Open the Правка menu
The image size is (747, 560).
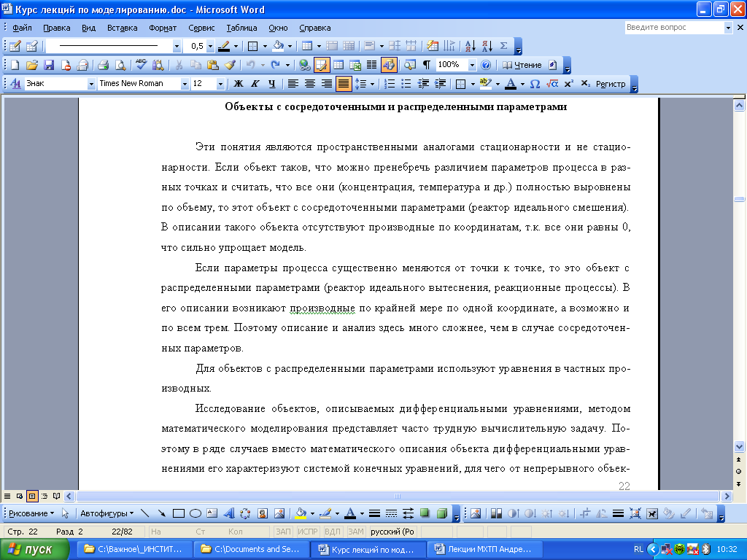point(57,28)
